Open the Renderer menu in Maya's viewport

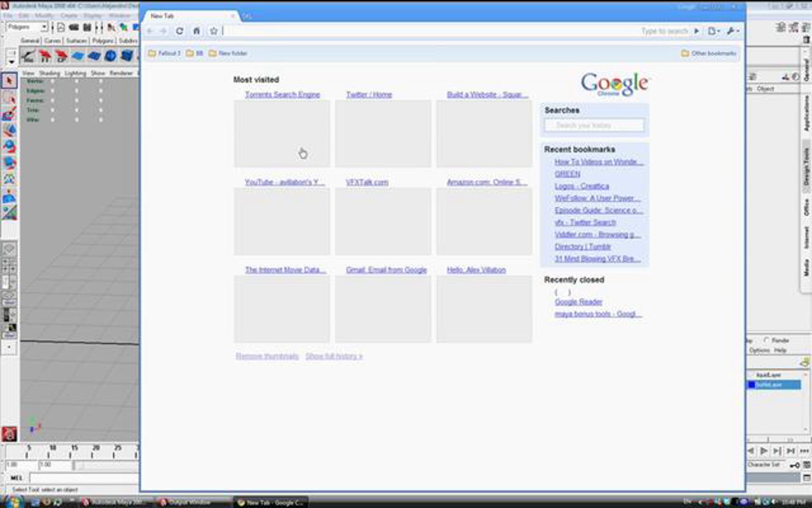pyautogui.click(x=121, y=73)
